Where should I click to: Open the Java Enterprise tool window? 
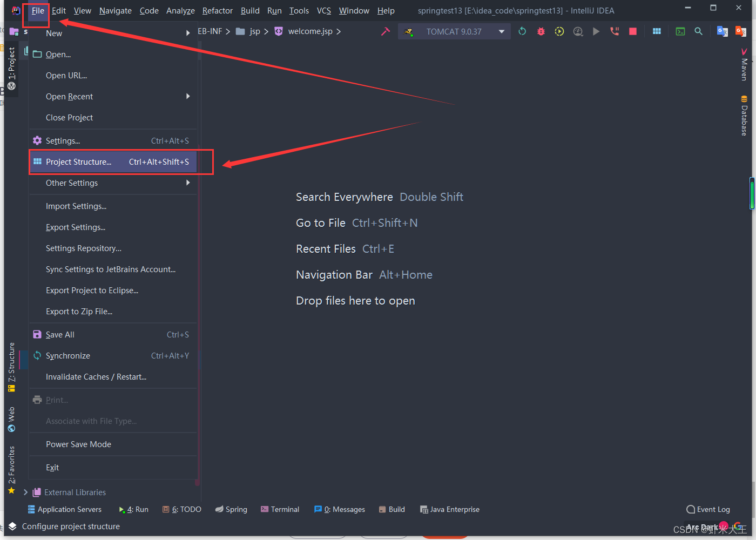pos(450,509)
